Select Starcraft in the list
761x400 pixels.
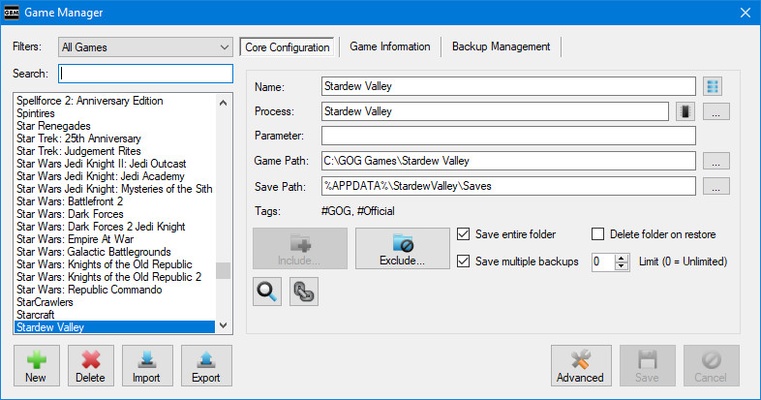[x=115, y=315]
